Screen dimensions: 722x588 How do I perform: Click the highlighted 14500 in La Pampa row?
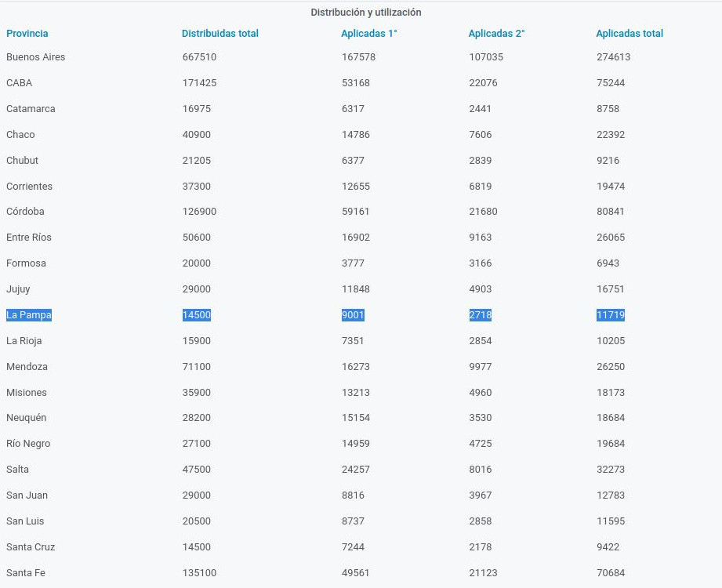click(197, 315)
